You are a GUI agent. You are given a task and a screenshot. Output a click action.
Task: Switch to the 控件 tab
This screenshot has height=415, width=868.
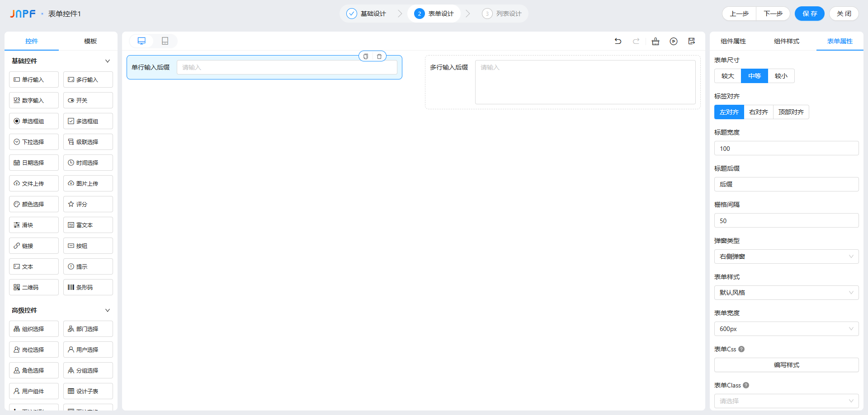click(x=32, y=41)
